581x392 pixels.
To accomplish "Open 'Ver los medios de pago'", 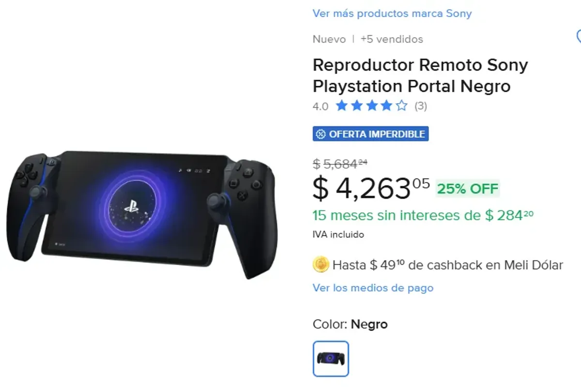I will (x=373, y=287).
